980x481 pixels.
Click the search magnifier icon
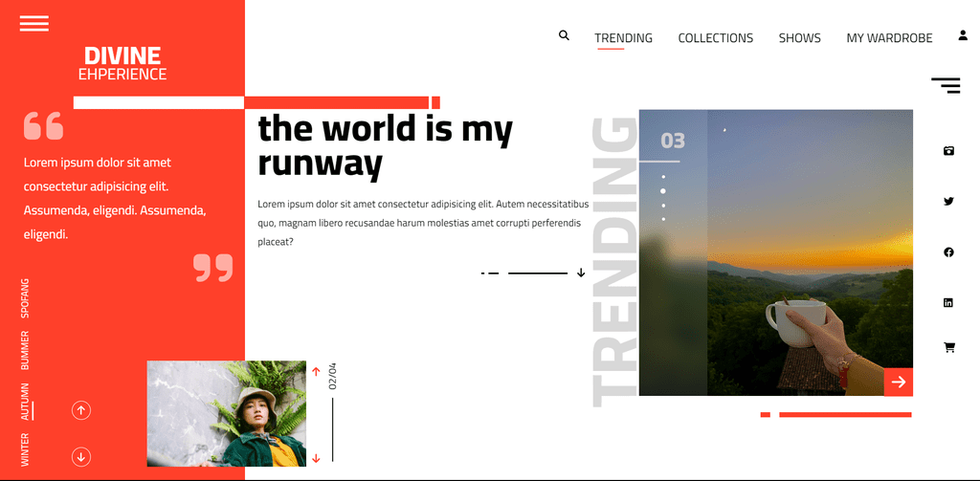(x=564, y=35)
